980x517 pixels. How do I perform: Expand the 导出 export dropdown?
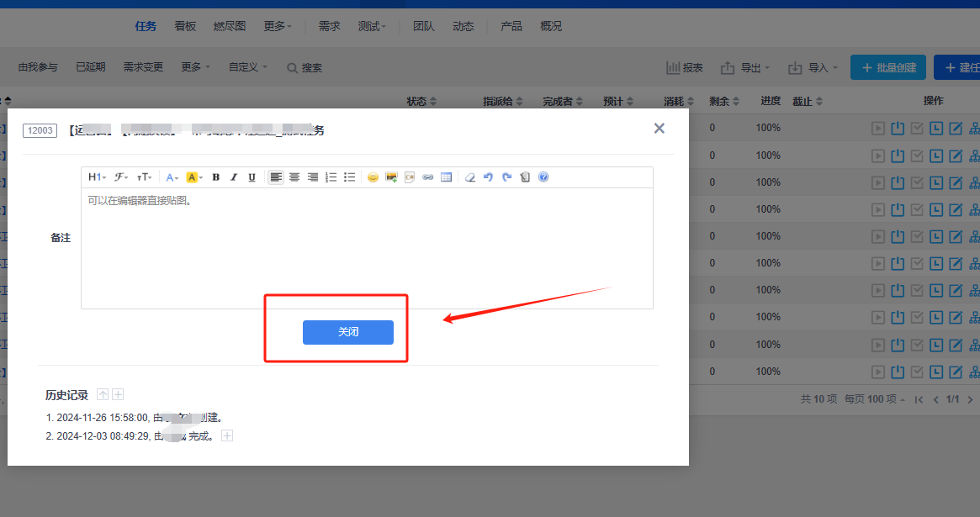coord(745,67)
